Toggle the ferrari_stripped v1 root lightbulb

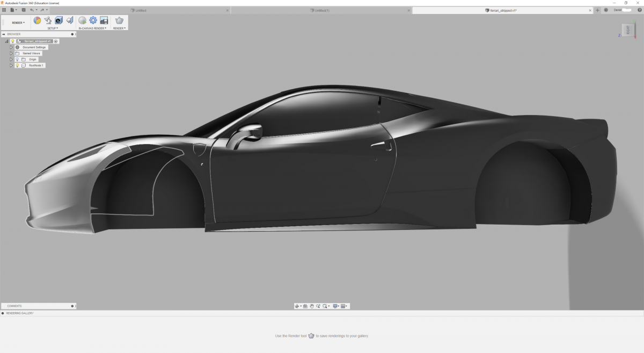[13, 41]
